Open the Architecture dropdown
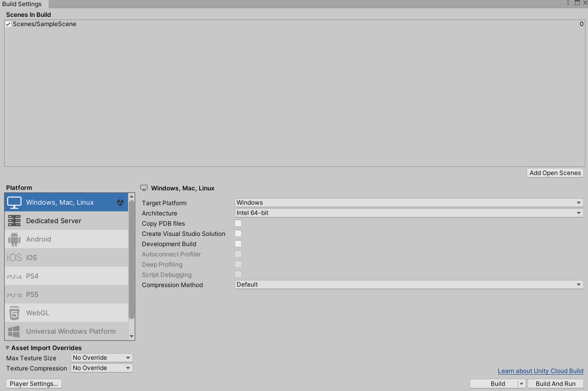Image resolution: width=588 pixels, height=391 pixels. pos(409,213)
